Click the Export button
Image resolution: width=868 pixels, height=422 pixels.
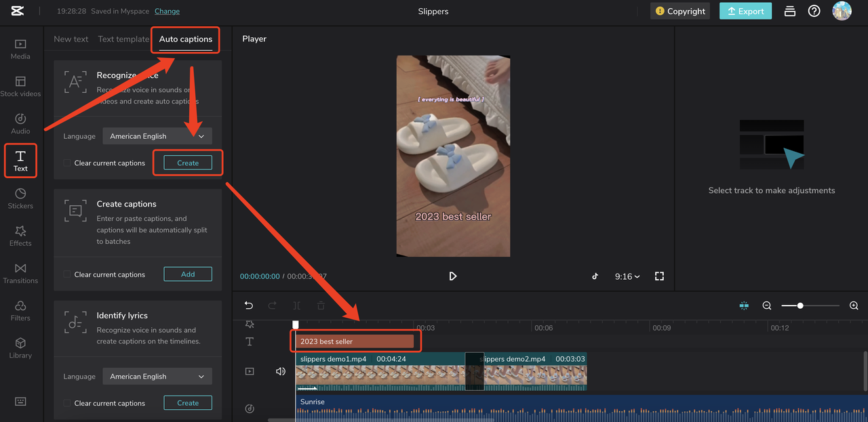coord(745,11)
